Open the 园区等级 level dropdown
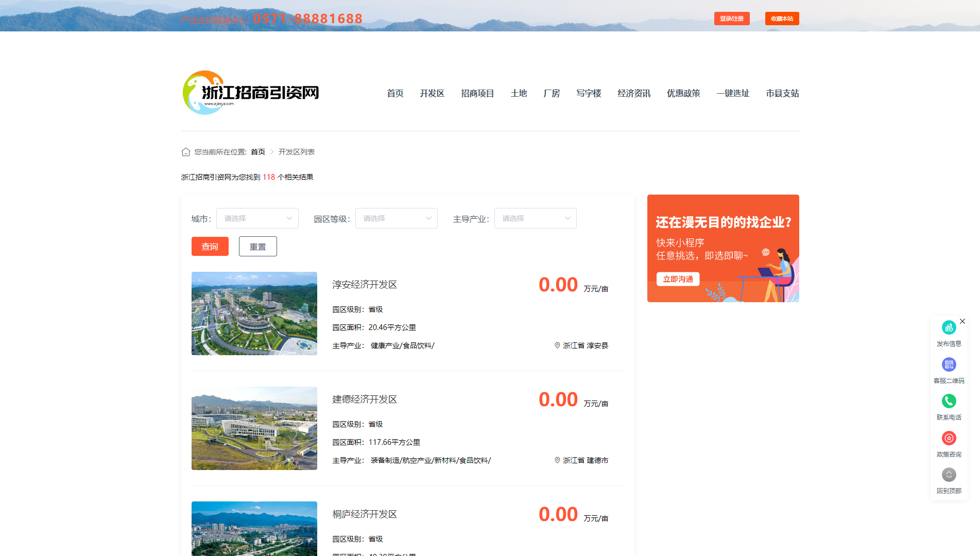 396,218
